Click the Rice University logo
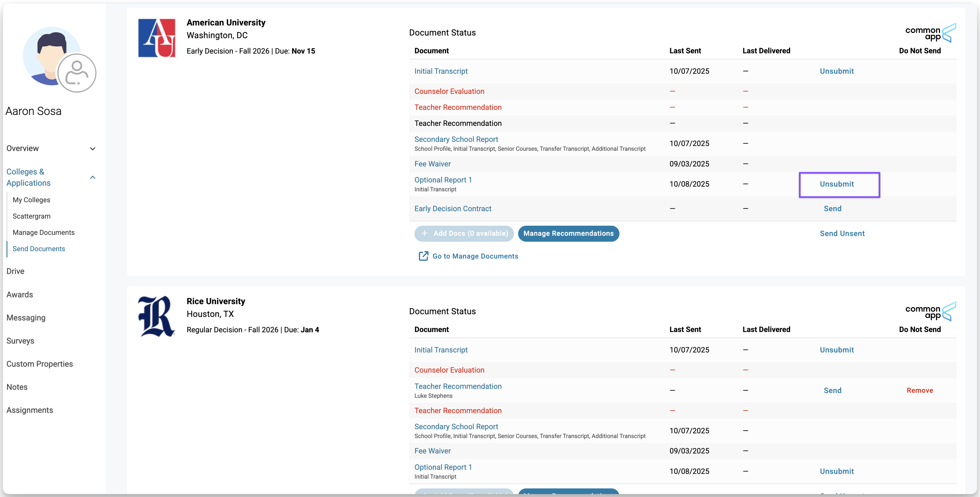980x497 pixels. point(156,316)
